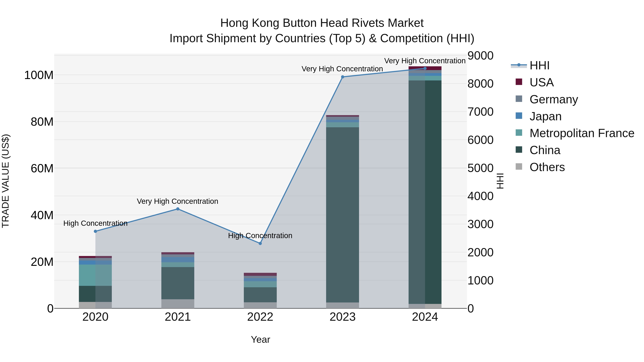Click the USA bar segment for 2024
The width and height of the screenshot is (644, 362).
(425, 68)
